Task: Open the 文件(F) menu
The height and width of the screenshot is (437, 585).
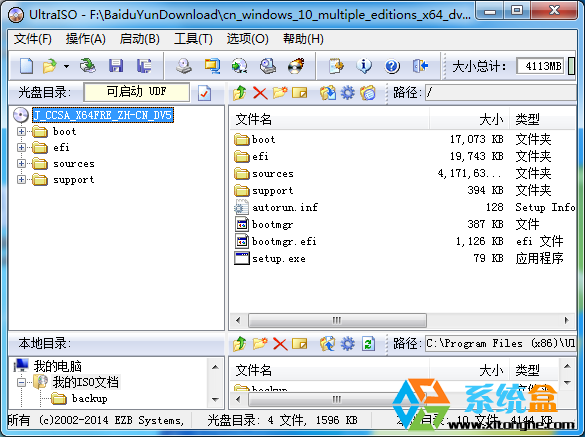Action: click(x=33, y=39)
